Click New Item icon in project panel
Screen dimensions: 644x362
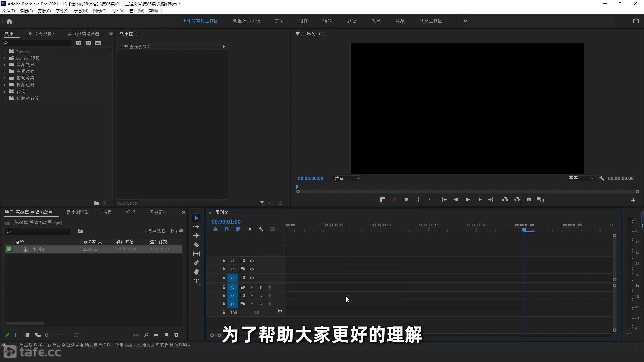166,335
